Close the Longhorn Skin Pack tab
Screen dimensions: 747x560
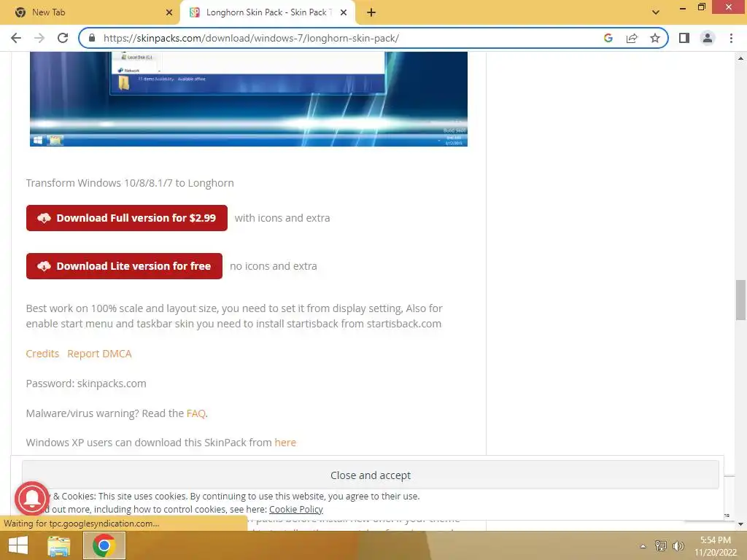tap(344, 12)
